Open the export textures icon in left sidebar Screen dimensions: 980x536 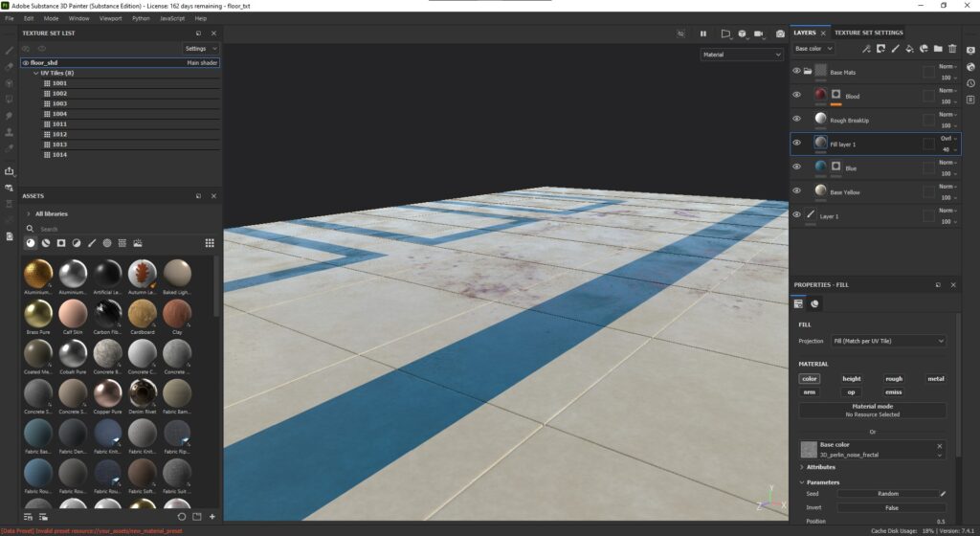point(10,171)
